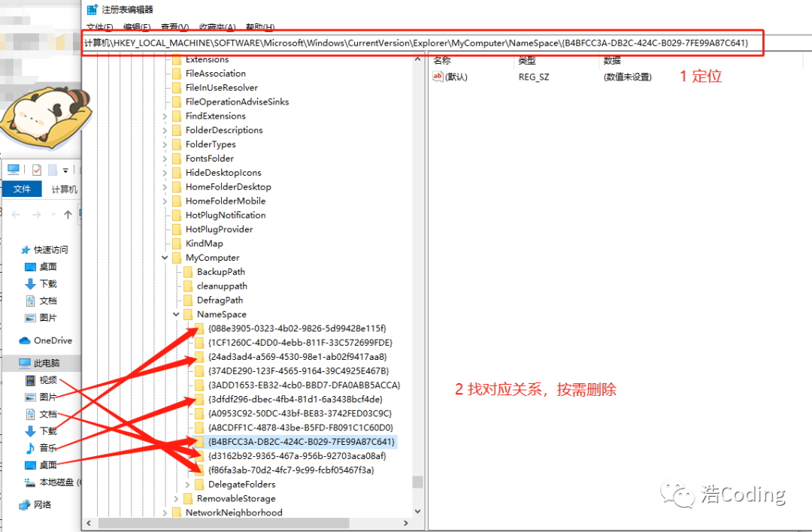Open the Explorer quick toolbar customize dropdown

[x=65, y=170]
